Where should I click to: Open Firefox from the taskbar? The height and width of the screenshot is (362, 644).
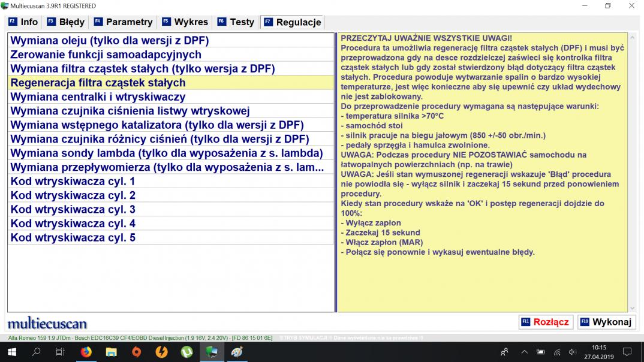(86, 352)
